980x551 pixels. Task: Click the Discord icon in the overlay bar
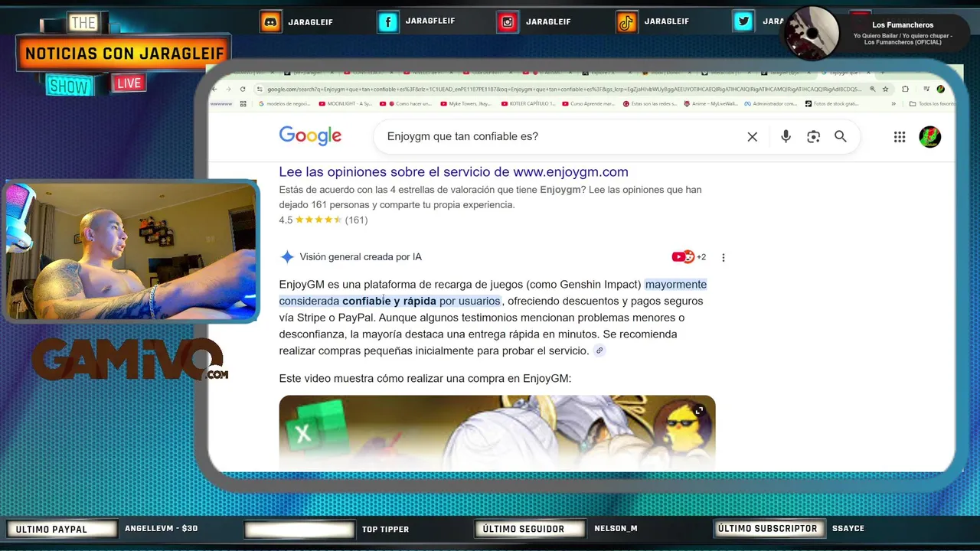click(270, 22)
